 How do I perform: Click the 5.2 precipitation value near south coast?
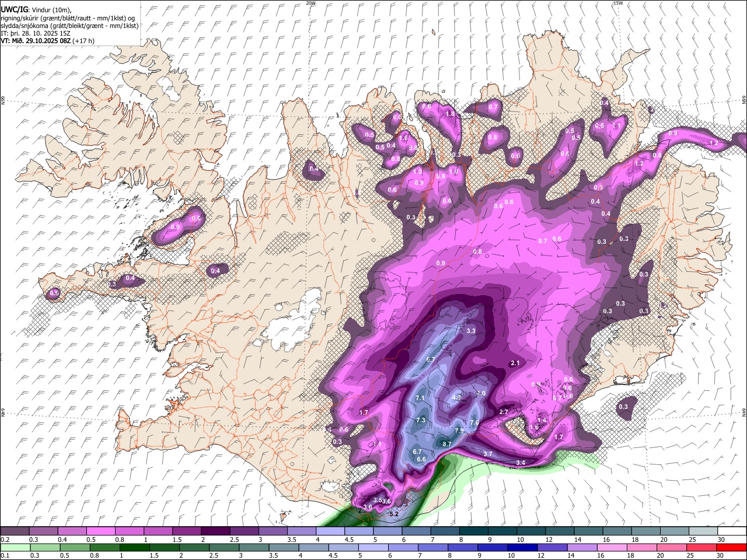[x=394, y=514]
